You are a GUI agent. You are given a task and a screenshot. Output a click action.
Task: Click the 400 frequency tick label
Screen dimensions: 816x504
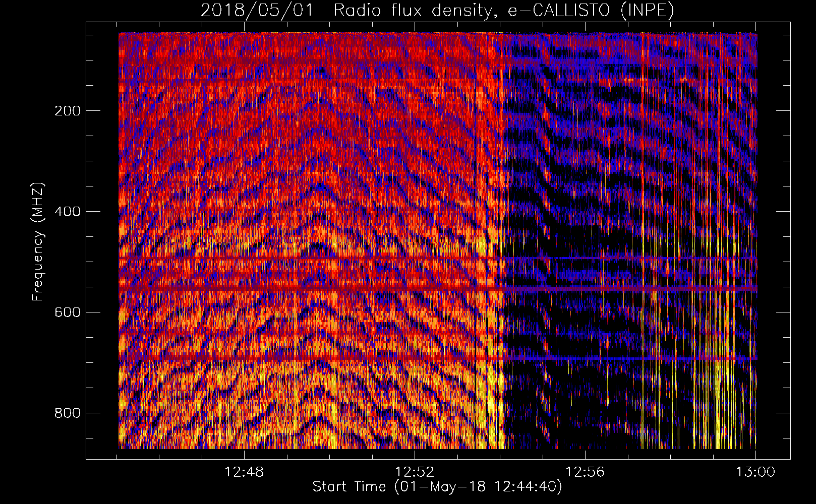pos(68,212)
